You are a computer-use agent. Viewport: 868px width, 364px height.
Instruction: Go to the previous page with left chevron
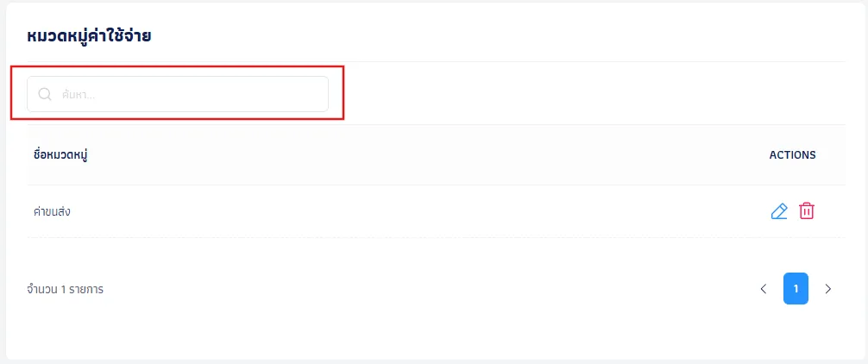coord(764,289)
